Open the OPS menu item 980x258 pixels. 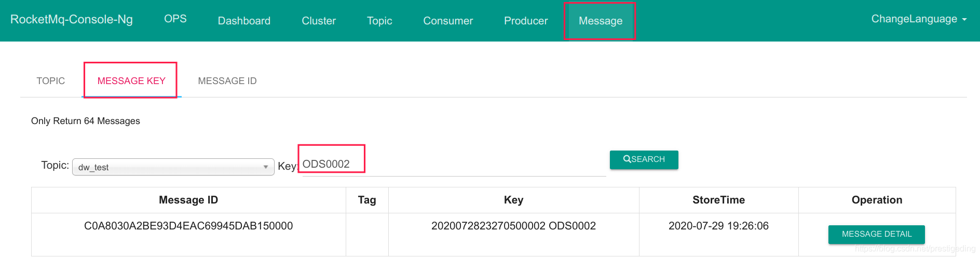[x=175, y=19]
